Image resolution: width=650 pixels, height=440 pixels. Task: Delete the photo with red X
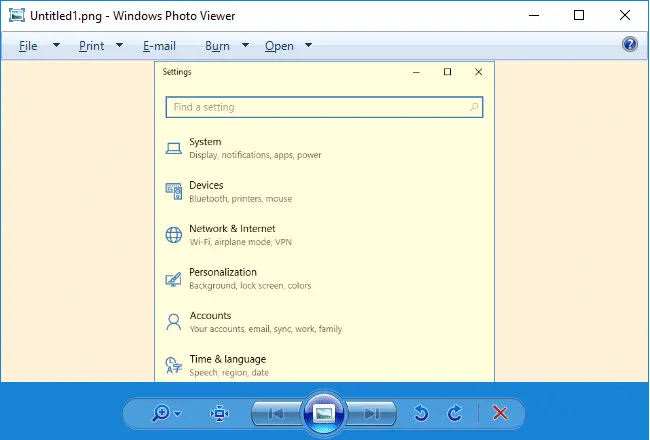[500, 413]
